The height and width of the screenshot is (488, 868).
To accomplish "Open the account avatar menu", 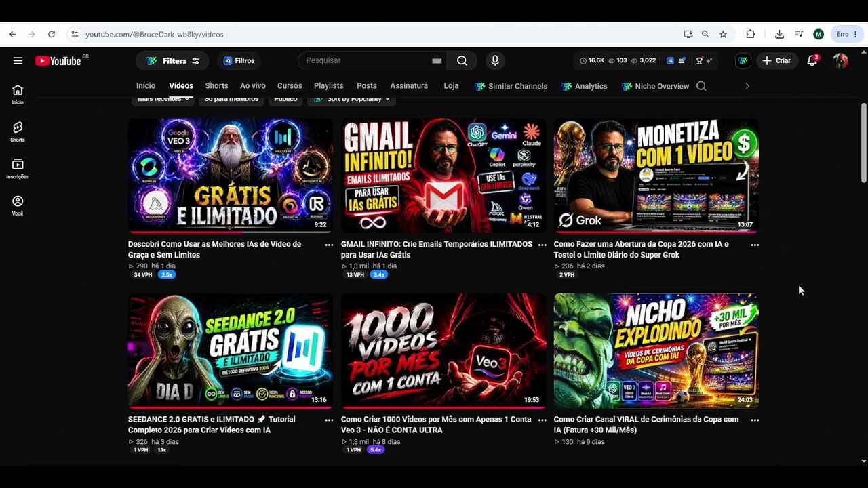I will click(x=840, y=60).
